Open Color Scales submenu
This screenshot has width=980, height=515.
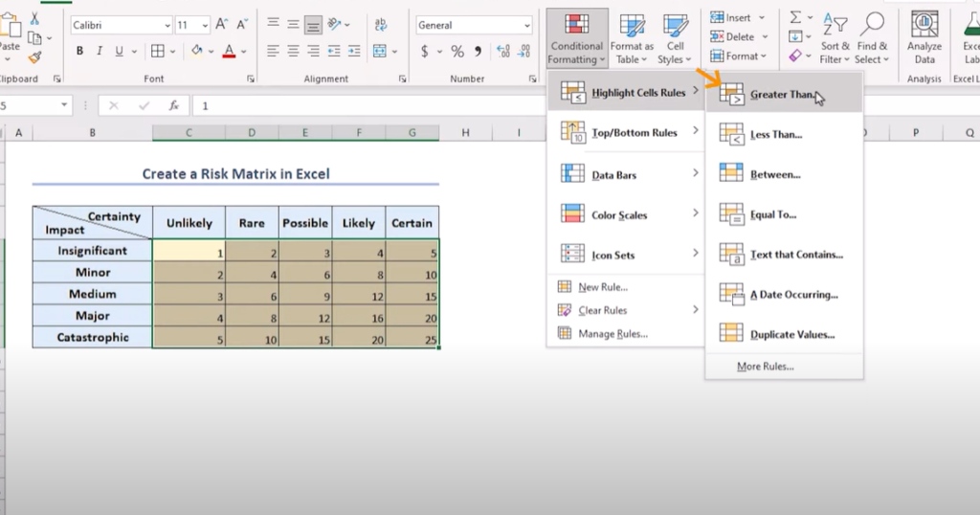pyautogui.click(x=626, y=214)
